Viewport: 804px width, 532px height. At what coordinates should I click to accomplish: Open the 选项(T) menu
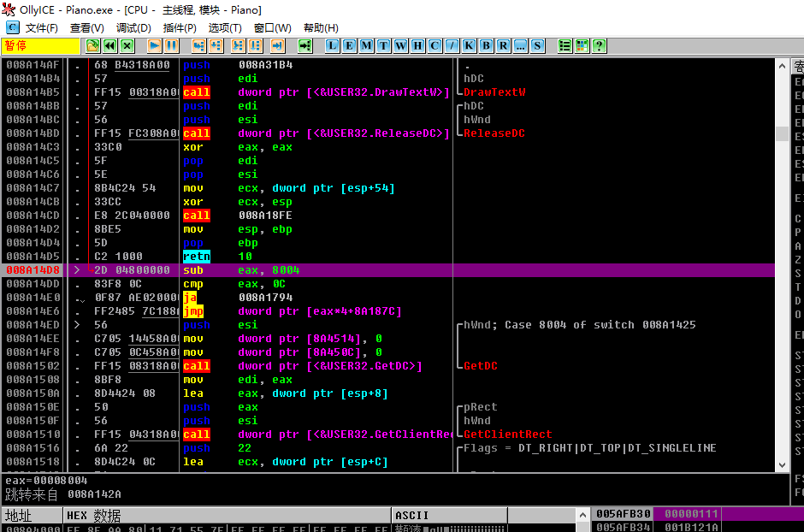(x=225, y=27)
